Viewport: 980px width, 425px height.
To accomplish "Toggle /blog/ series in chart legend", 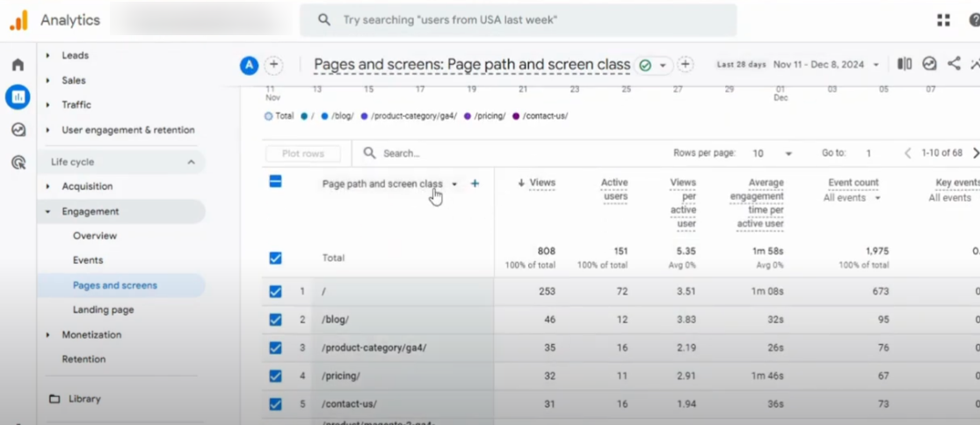I will [x=338, y=116].
